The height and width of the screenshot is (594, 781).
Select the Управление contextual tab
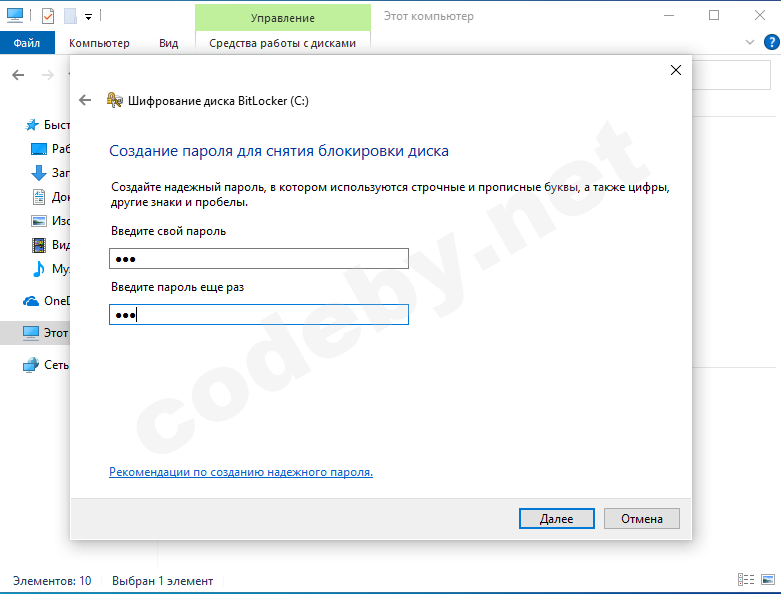coord(282,18)
